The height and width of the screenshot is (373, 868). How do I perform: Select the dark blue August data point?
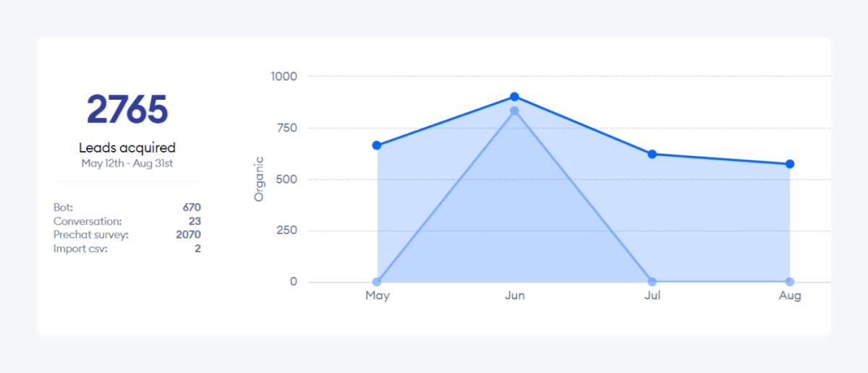(790, 164)
